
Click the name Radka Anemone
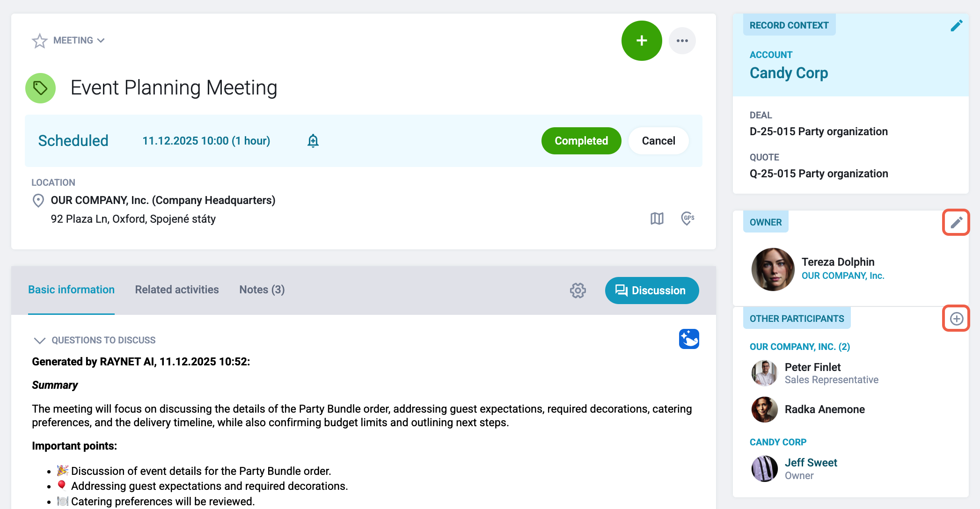[825, 409]
